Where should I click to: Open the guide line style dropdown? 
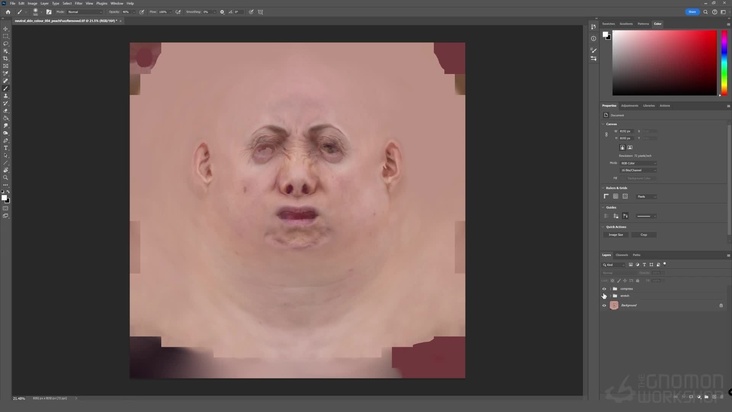pyautogui.click(x=646, y=216)
